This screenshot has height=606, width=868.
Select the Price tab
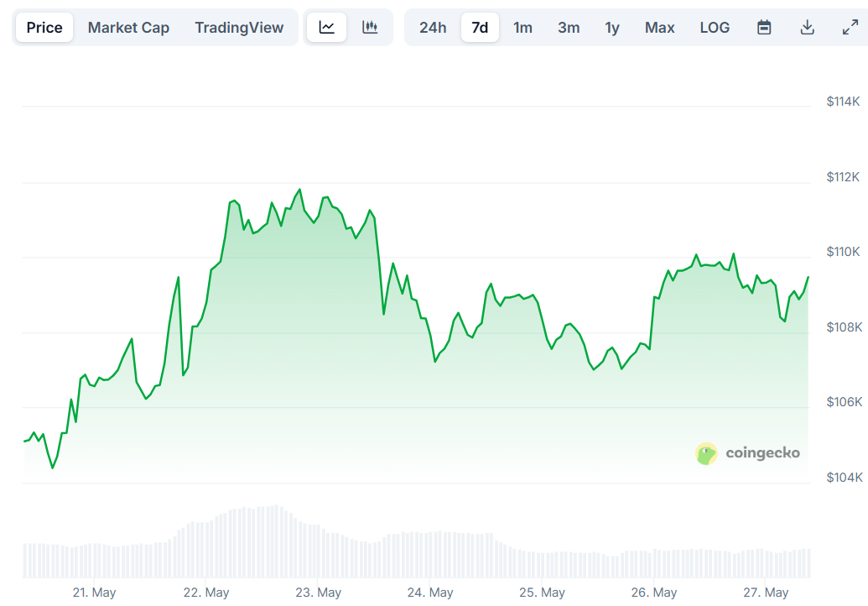[x=44, y=27]
